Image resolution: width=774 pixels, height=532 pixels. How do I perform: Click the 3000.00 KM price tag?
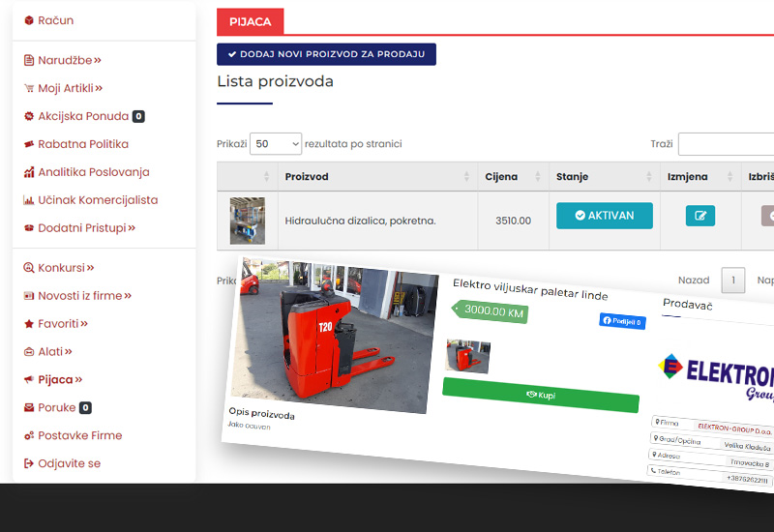491,311
